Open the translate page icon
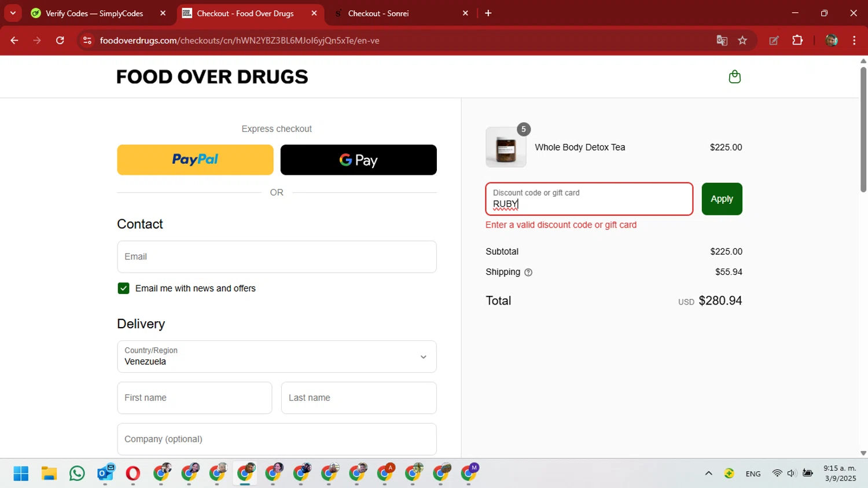The width and height of the screenshot is (868, 488). pos(722,41)
